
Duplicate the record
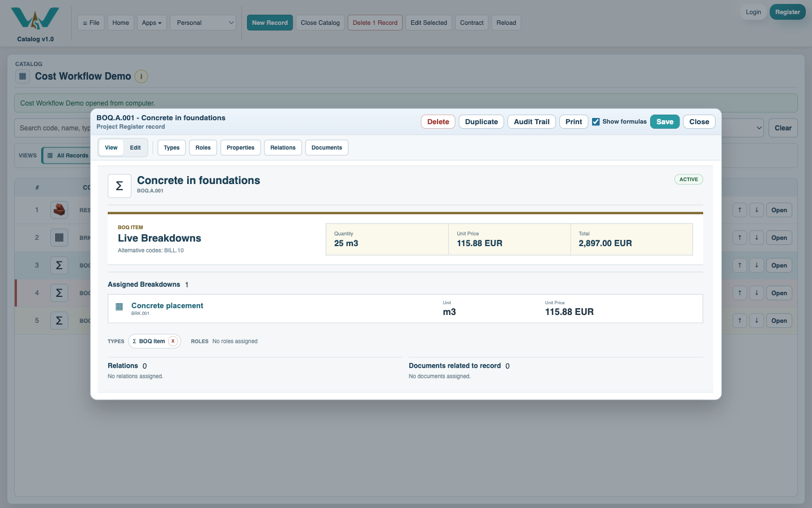pos(482,122)
